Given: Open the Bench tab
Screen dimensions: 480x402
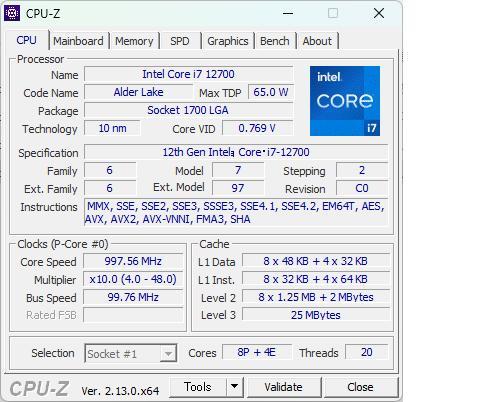Looking at the screenshot, I should (275, 41).
